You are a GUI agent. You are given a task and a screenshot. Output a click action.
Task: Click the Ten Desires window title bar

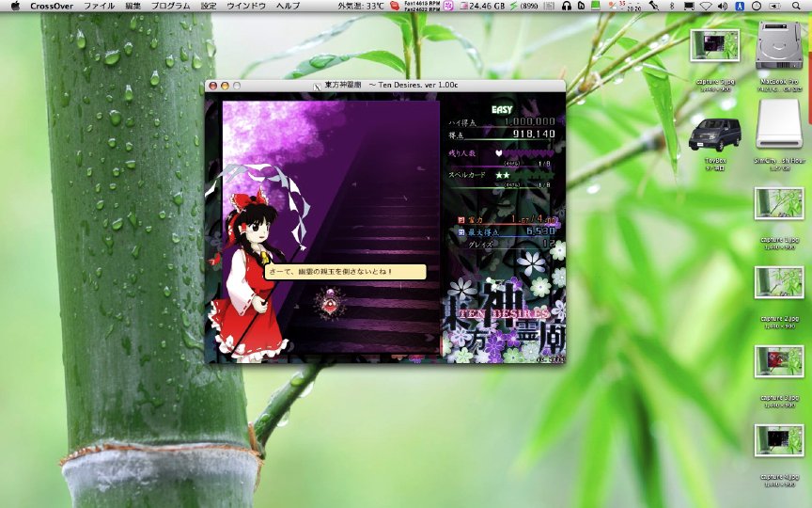(x=384, y=86)
